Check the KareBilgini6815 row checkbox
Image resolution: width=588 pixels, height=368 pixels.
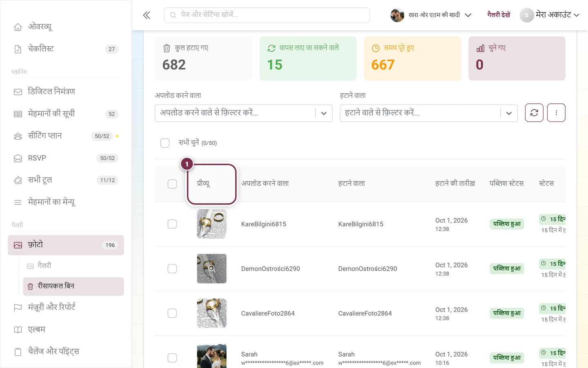point(172,224)
